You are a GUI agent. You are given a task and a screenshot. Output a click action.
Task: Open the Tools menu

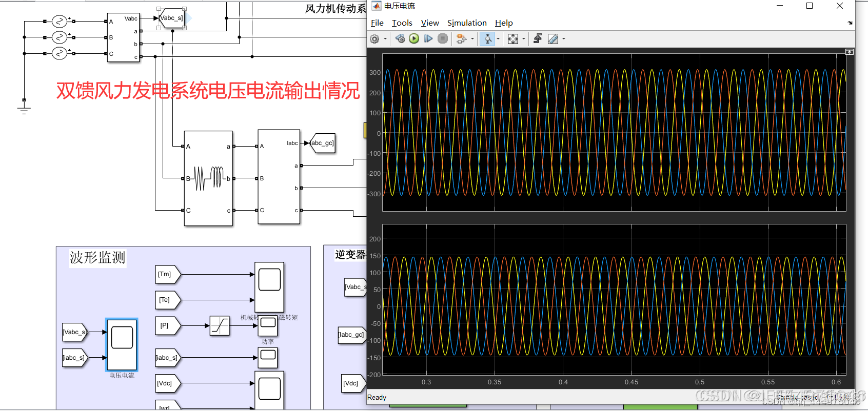[x=402, y=23]
